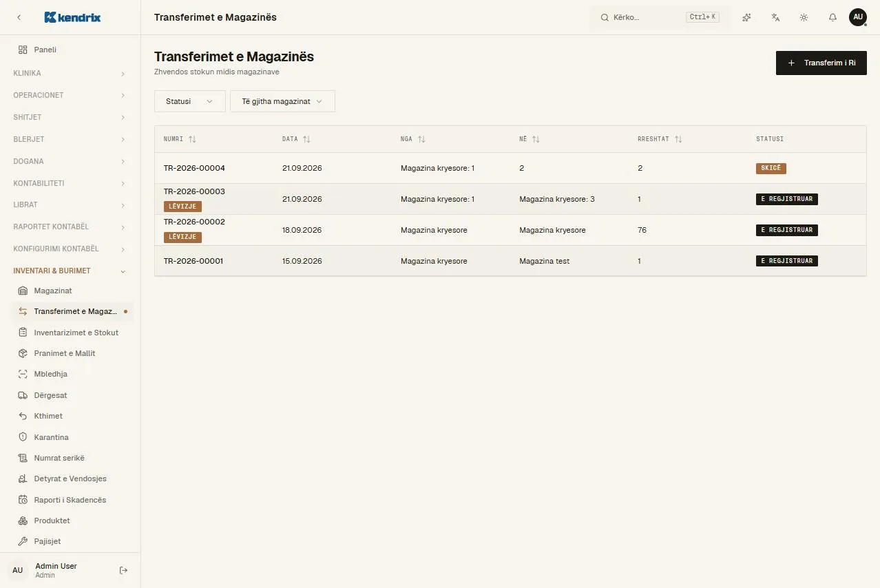Log out using the exit icon
Screen dimensions: 880x588
[x=123, y=570]
